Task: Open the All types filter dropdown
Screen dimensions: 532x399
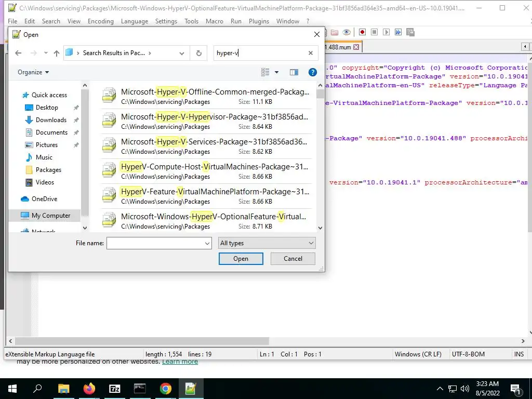Action: point(267,243)
